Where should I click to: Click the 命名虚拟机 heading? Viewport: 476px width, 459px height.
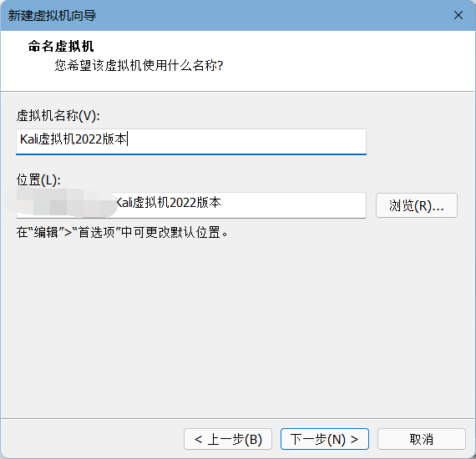coord(61,47)
